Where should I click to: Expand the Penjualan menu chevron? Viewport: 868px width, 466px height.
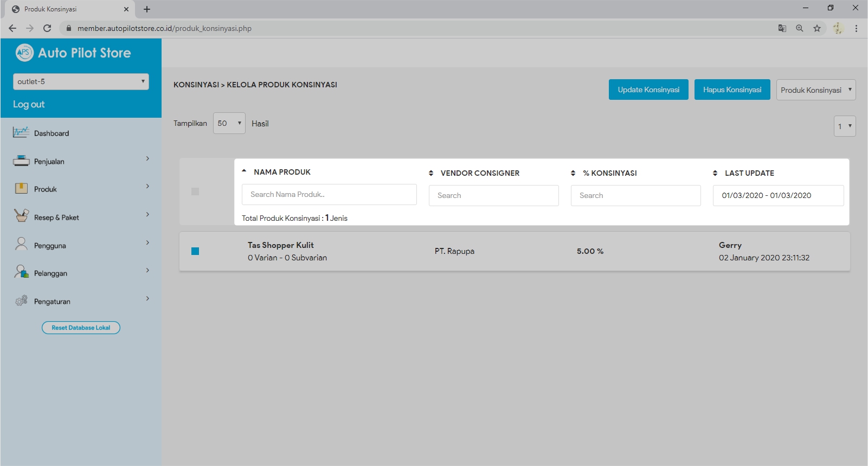pos(147,159)
